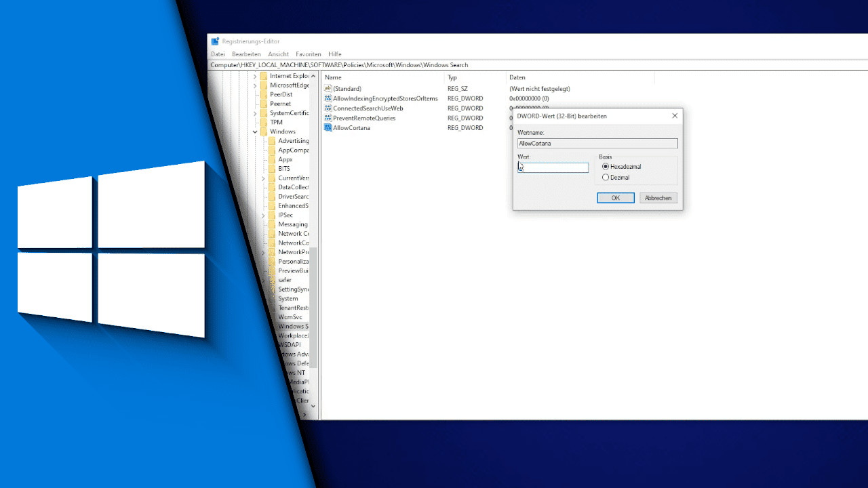Collapse the Windows key
The height and width of the screenshot is (488, 868).
255,131
